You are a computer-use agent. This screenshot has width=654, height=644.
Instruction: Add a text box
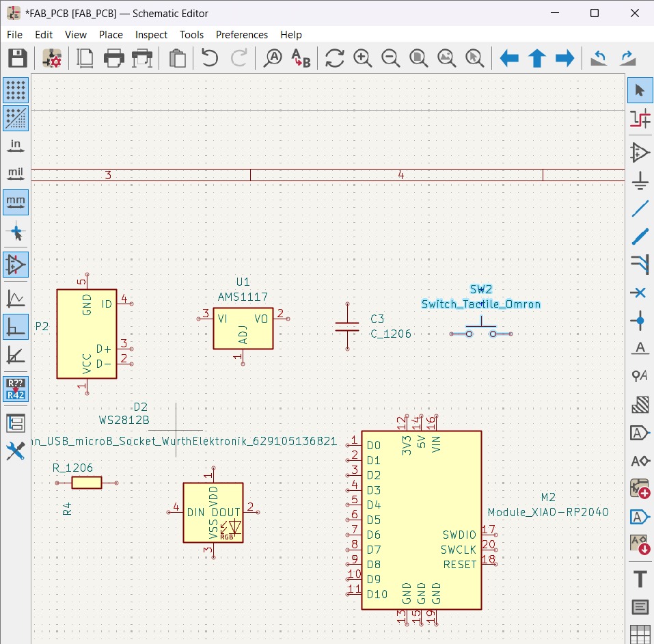pos(640,607)
